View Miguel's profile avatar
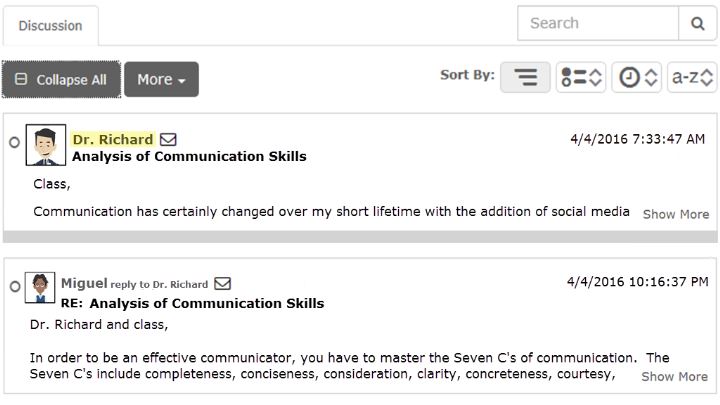720x405 pixels. coord(40,287)
